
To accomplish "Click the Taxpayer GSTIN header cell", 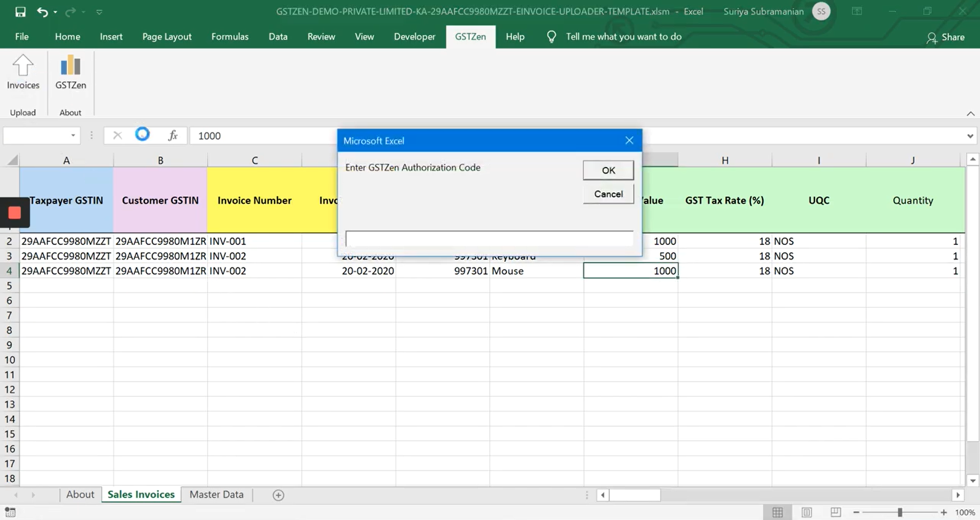I will tap(66, 200).
